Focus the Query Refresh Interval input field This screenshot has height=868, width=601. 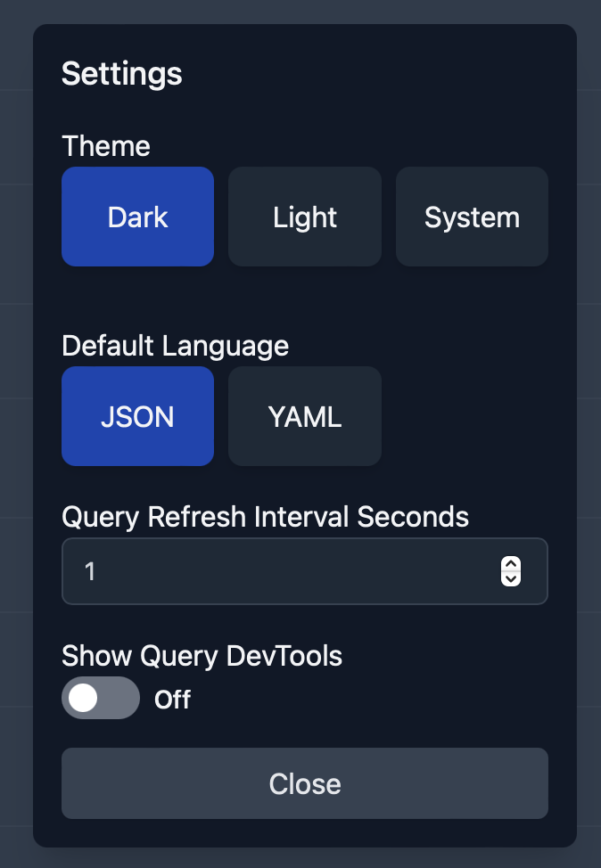pyautogui.click(x=305, y=571)
